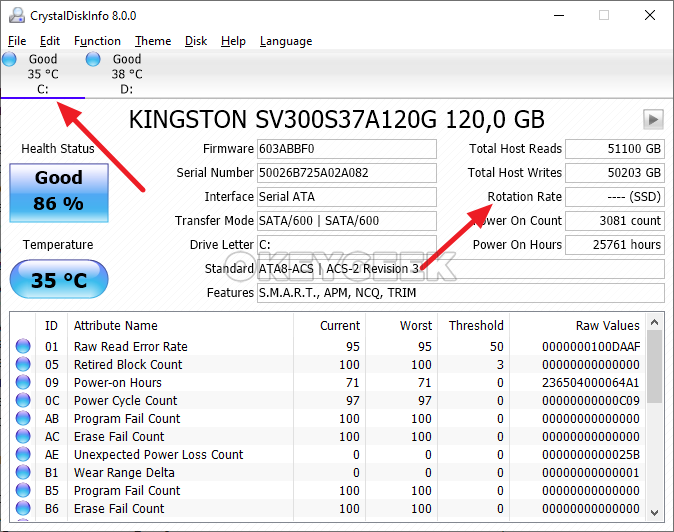The image size is (674, 532).
Task: Select the Unexpected Power Loss Count row
Action: 328,455
